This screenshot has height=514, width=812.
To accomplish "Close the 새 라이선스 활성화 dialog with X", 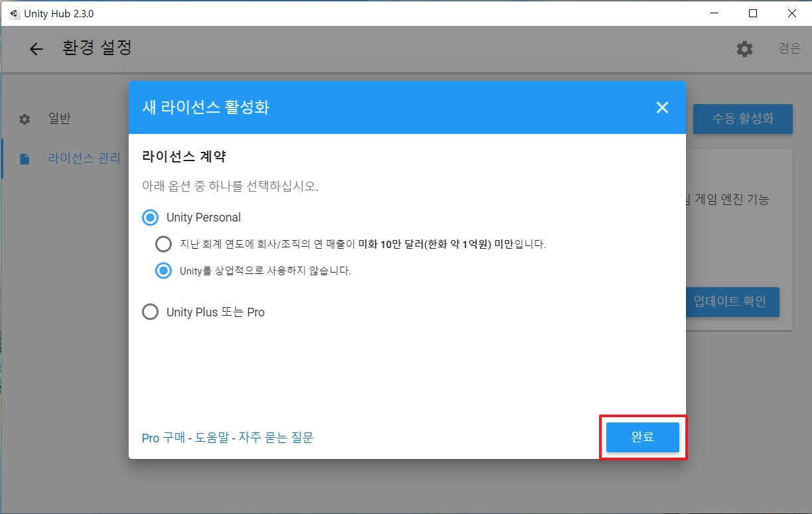I will pyautogui.click(x=662, y=107).
